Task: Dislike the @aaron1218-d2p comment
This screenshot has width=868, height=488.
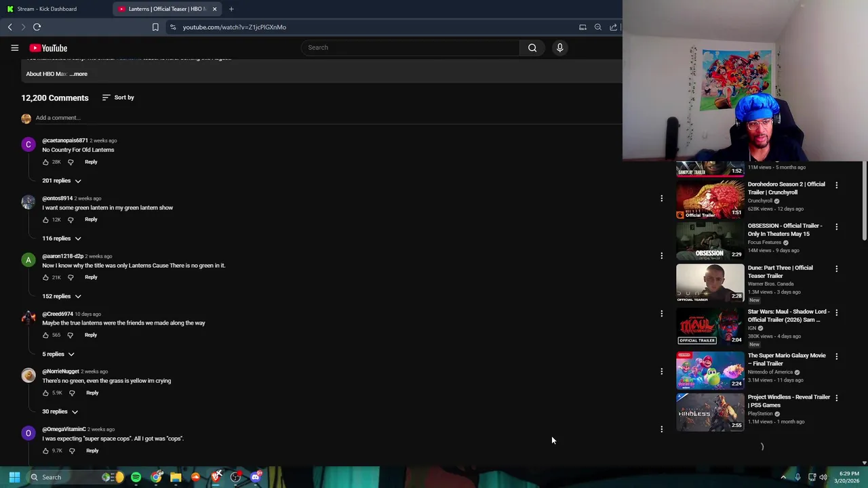Action: pos(71,277)
